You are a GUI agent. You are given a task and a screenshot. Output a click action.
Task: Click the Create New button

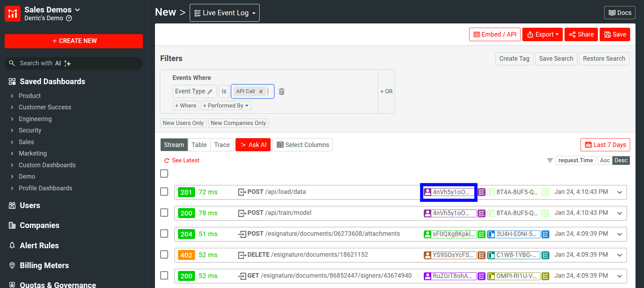74,41
